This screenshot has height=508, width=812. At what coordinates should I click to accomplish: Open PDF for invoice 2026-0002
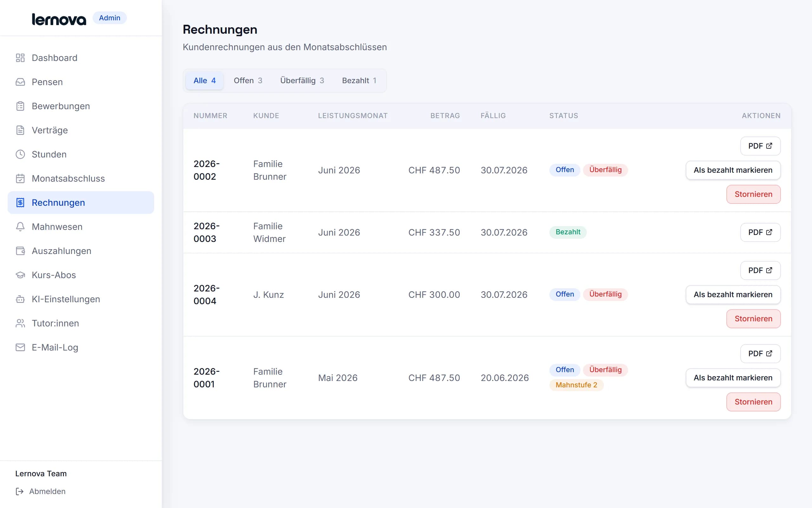(760, 146)
